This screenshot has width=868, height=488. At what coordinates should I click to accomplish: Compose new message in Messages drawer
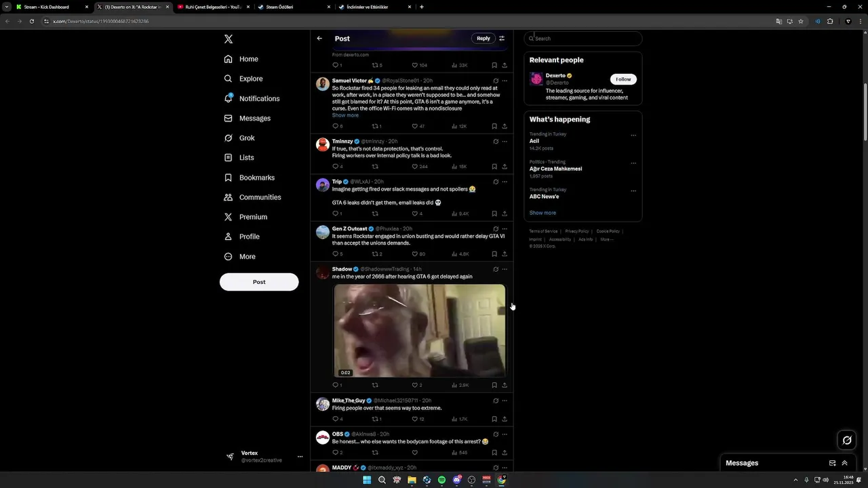pyautogui.click(x=832, y=463)
